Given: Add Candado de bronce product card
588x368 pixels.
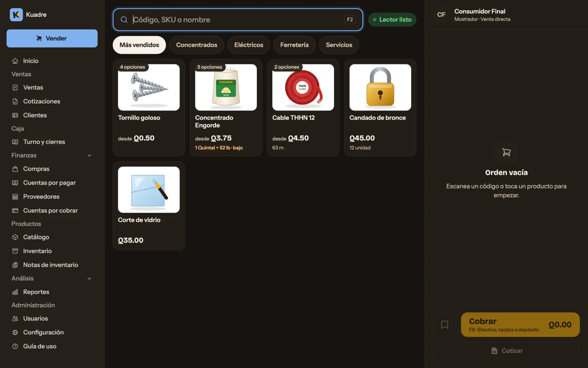Looking at the screenshot, I should (380, 107).
